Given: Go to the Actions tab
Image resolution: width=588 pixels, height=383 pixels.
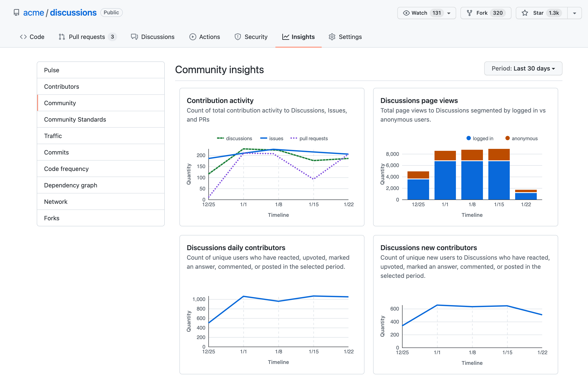Looking at the screenshot, I should click(x=205, y=37).
